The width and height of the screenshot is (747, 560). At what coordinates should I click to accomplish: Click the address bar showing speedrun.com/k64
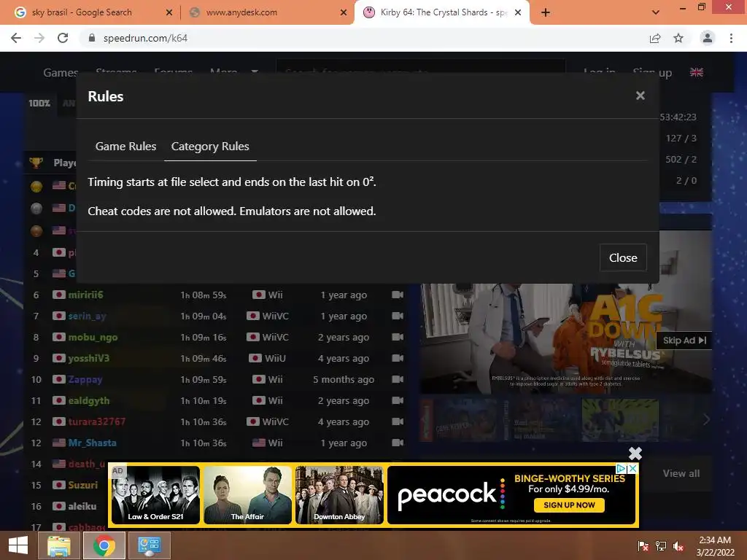pyautogui.click(x=362, y=38)
